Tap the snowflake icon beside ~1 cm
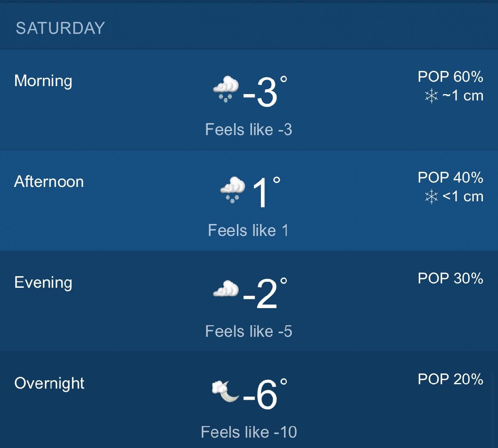 [431, 96]
